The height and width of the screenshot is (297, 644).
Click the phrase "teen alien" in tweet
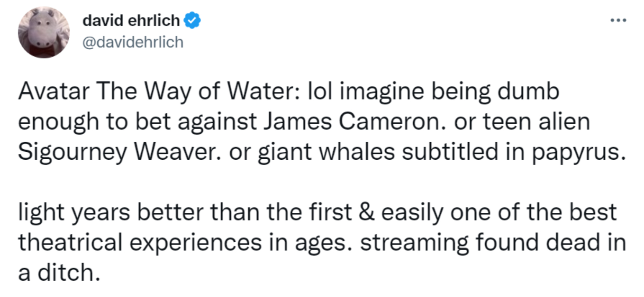click(x=537, y=122)
